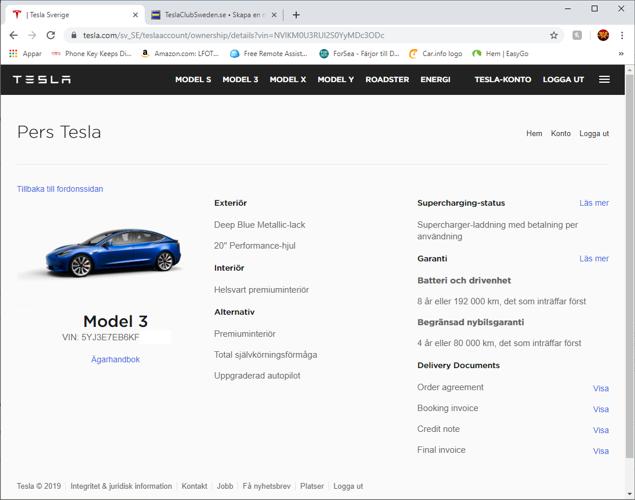Viewport: 635px width, 500px height.
Task: Show more bookmarks with the chevron
Action: 621,53
